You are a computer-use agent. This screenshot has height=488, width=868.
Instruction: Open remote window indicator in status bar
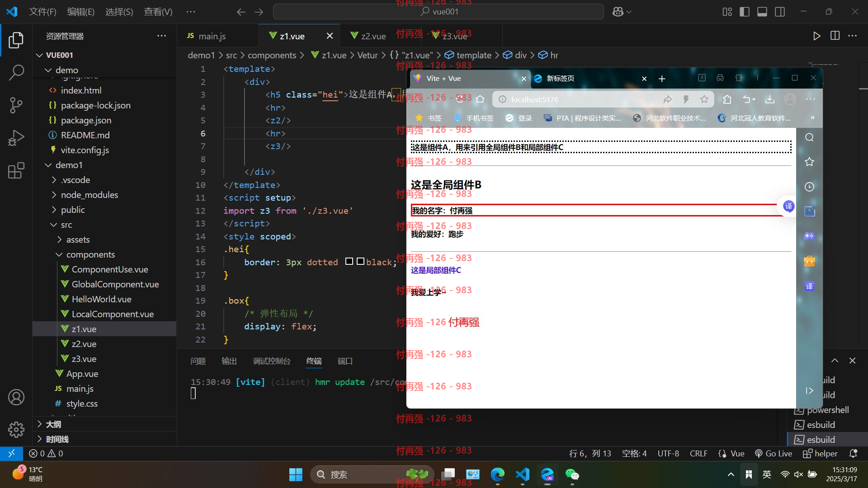(x=11, y=453)
